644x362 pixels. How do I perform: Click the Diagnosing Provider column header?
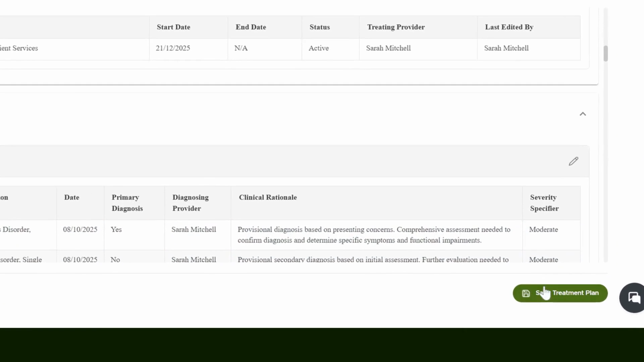[x=191, y=203]
